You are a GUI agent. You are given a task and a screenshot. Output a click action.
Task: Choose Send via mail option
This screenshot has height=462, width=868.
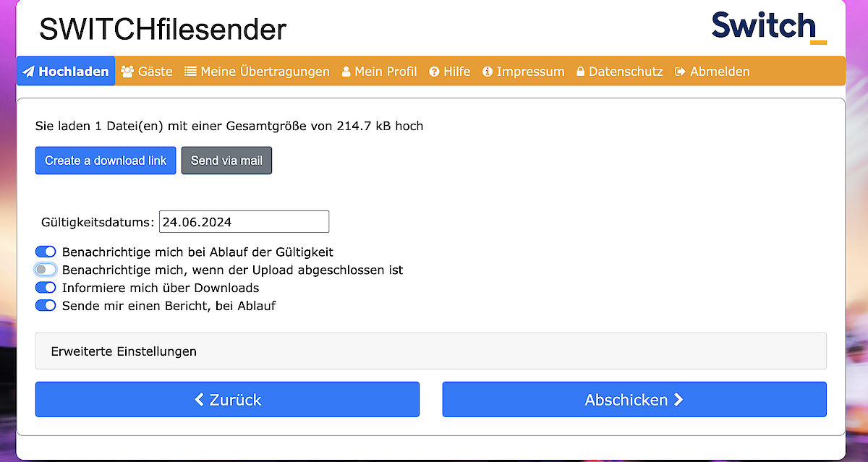[226, 161]
